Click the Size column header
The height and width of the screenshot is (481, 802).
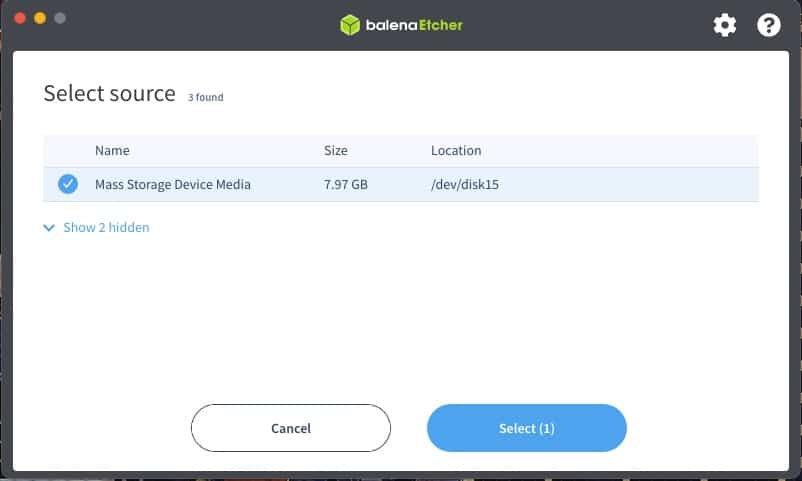pos(336,150)
